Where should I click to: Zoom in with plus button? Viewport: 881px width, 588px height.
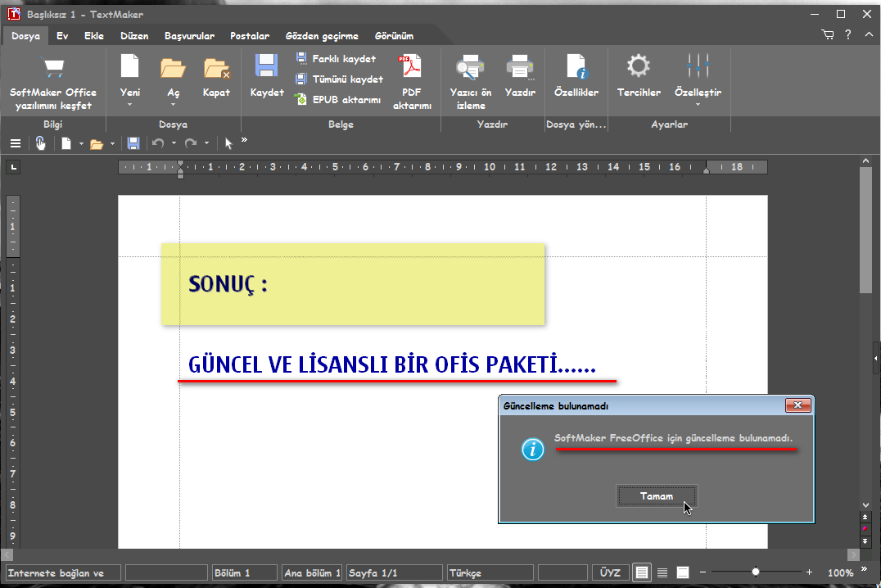(x=809, y=572)
